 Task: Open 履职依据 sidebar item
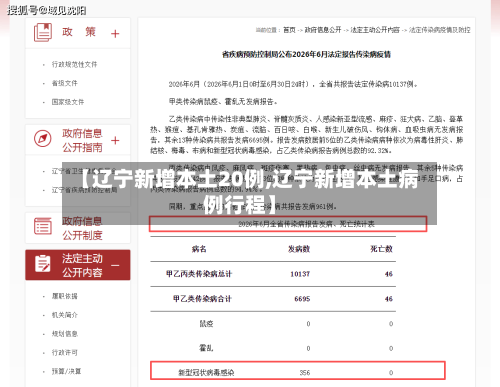tap(65, 296)
